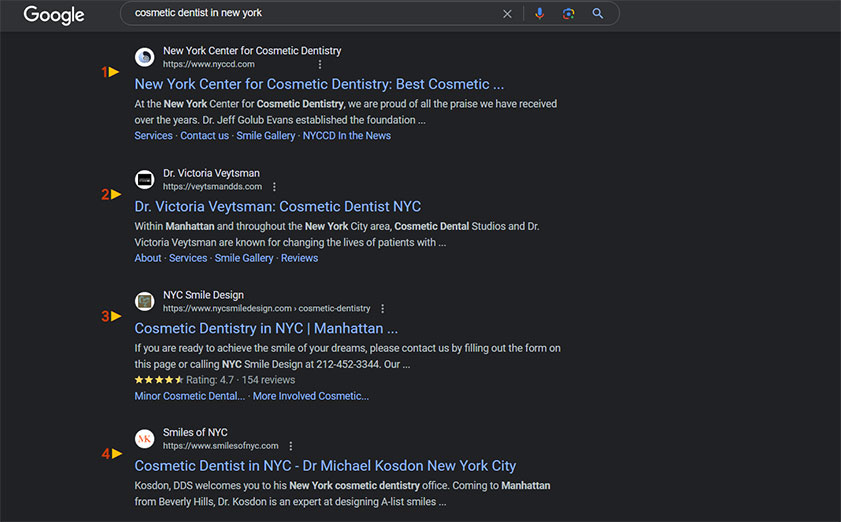Open Reviews sitelink under Dr. Veytsman
The height and width of the screenshot is (522, 841).
click(x=299, y=258)
